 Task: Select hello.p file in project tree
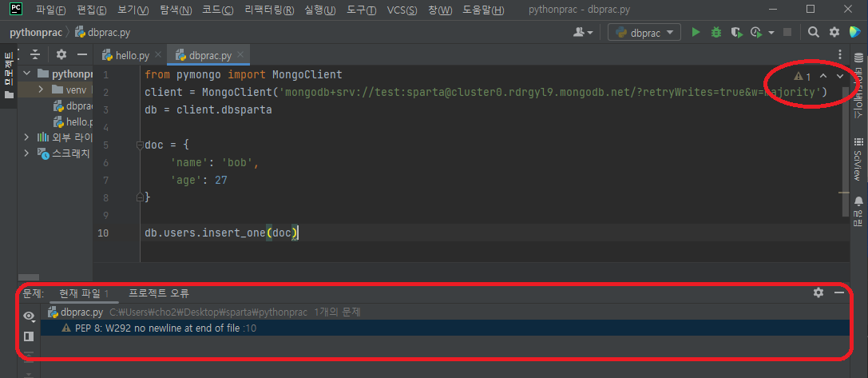pyautogui.click(x=73, y=121)
